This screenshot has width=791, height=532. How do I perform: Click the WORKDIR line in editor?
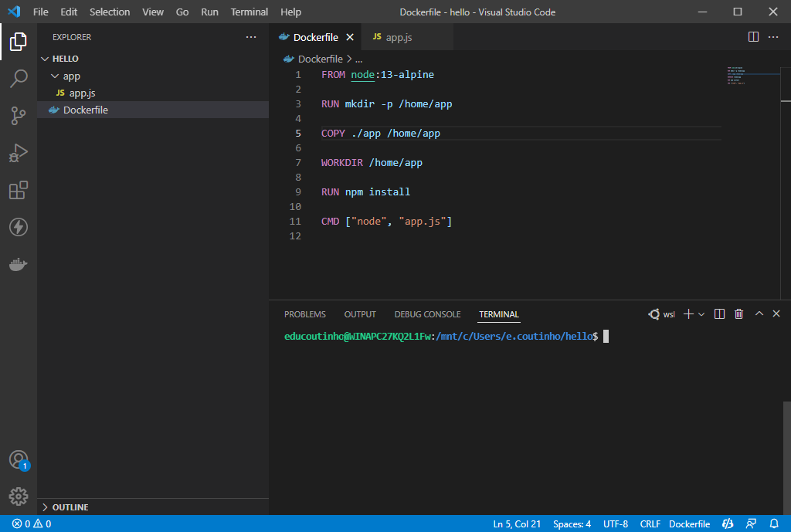(372, 163)
